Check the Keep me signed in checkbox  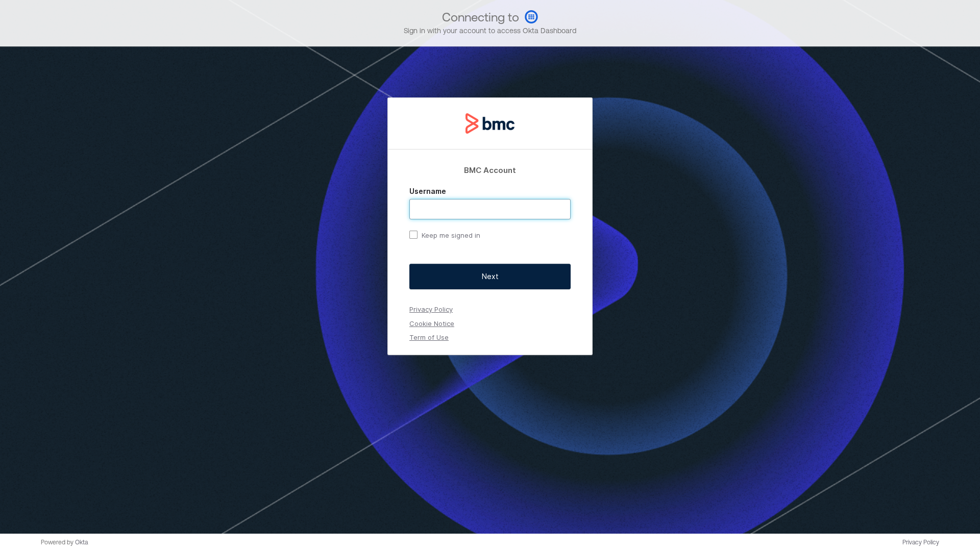pos(413,235)
